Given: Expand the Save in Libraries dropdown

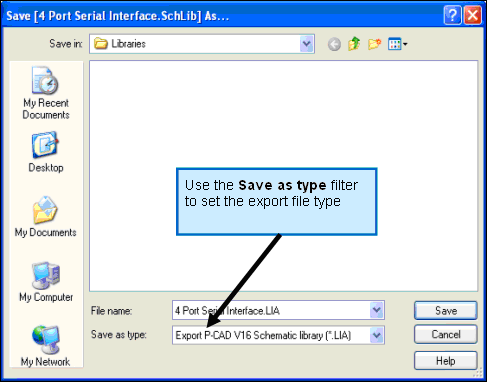Looking at the screenshot, I should (307, 44).
